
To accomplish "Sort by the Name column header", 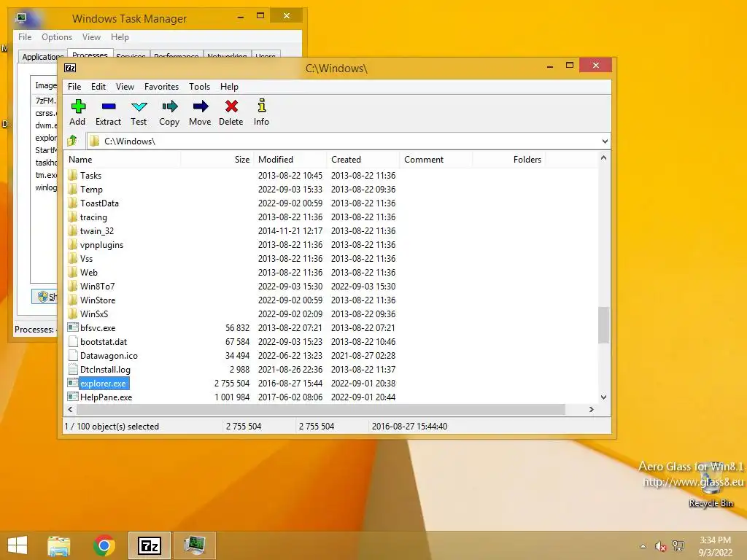I will [123, 160].
